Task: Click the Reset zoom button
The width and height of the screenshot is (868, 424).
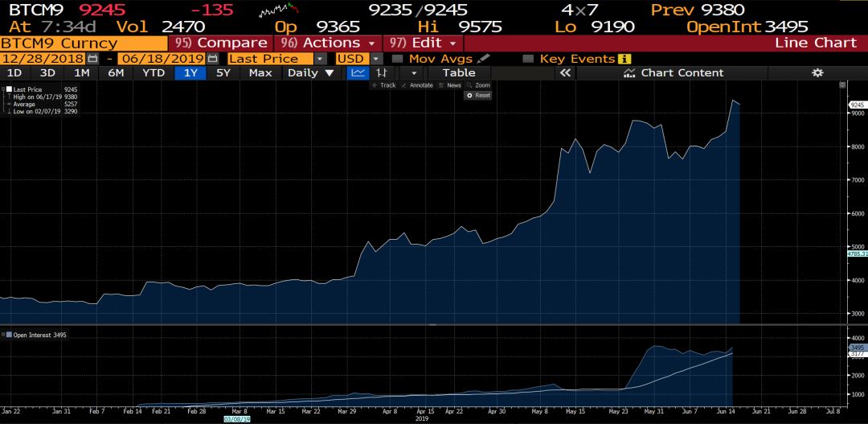Action: tap(478, 95)
